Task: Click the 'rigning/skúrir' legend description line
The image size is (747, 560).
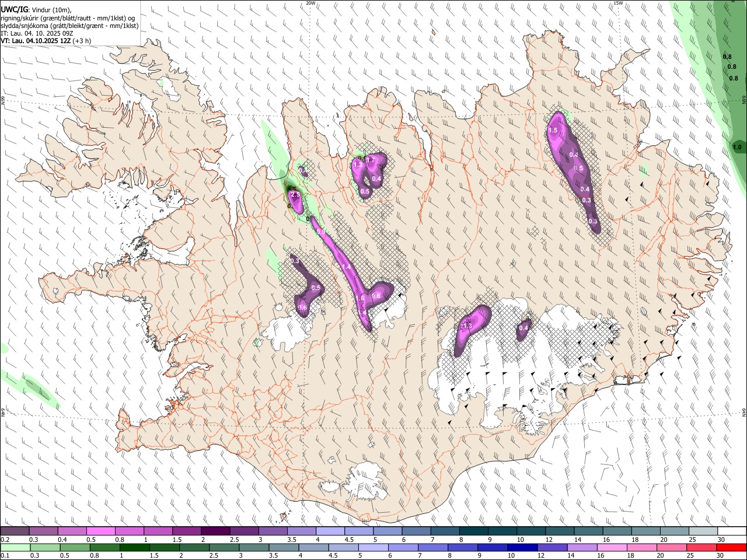Action: pos(68,18)
